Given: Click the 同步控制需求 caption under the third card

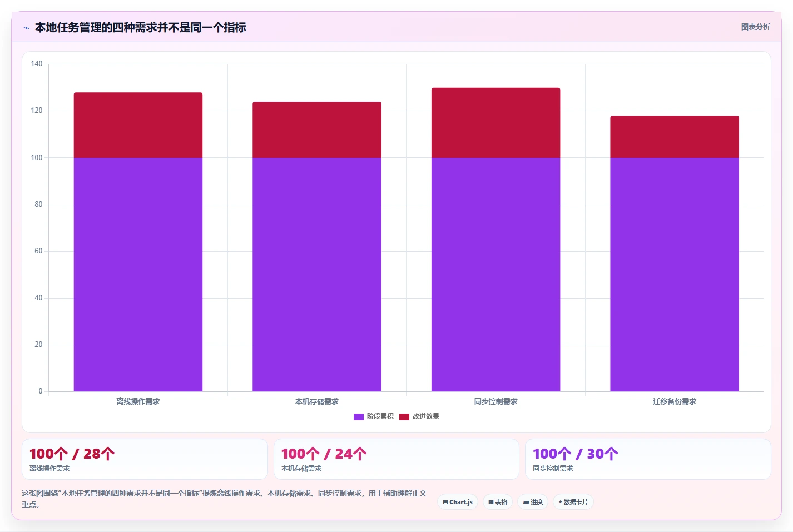Looking at the screenshot, I should [x=553, y=469].
